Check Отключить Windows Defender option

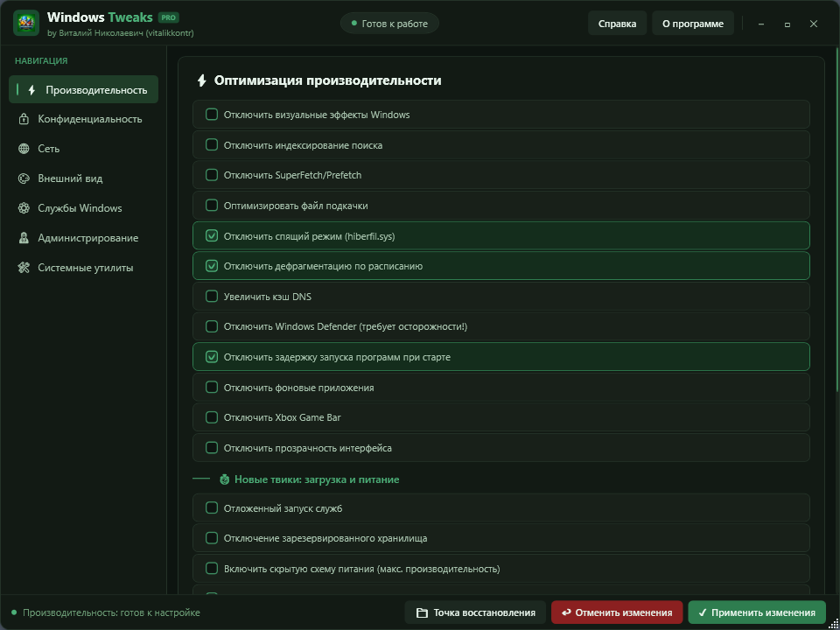click(x=212, y=326)
